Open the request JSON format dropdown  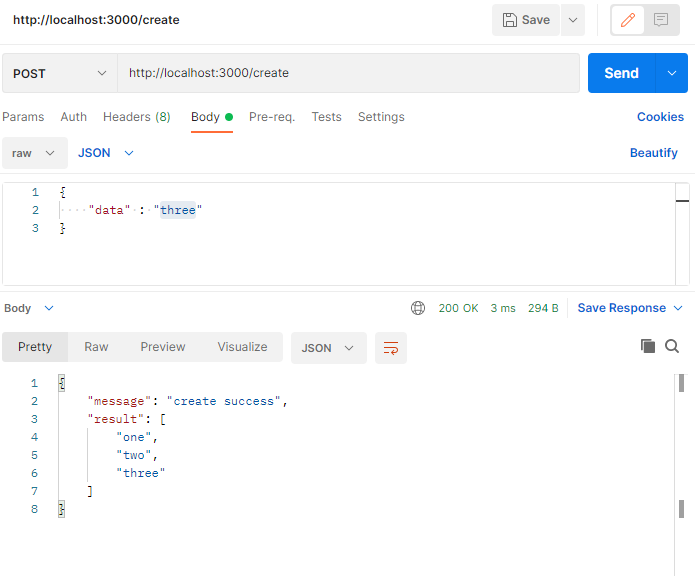coord(105,153)
